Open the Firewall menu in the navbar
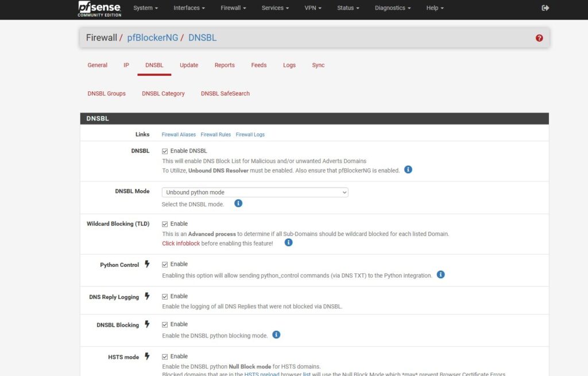The width and height of the screenshot is (588, 376). pos(233,8)
